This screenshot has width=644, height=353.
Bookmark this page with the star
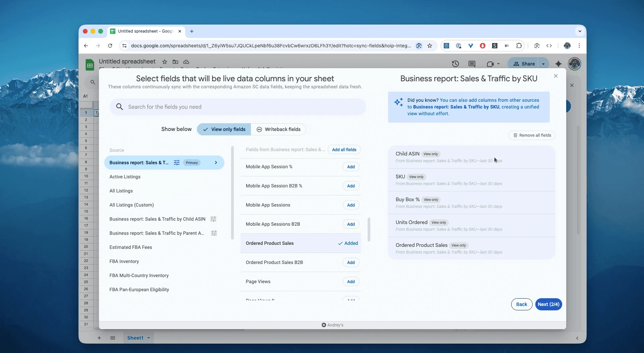430,46
